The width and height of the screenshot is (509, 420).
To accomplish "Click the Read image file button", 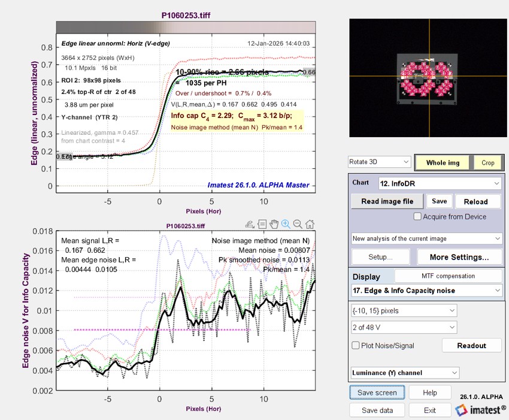I will [x=387, y=201].
